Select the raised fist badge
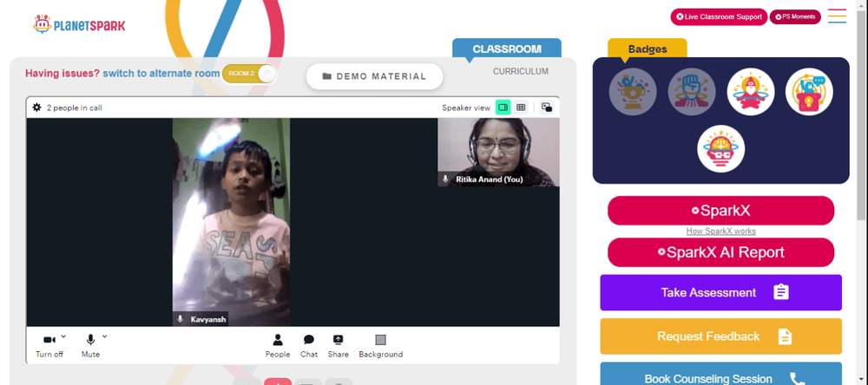 click(x=692, y=92)
